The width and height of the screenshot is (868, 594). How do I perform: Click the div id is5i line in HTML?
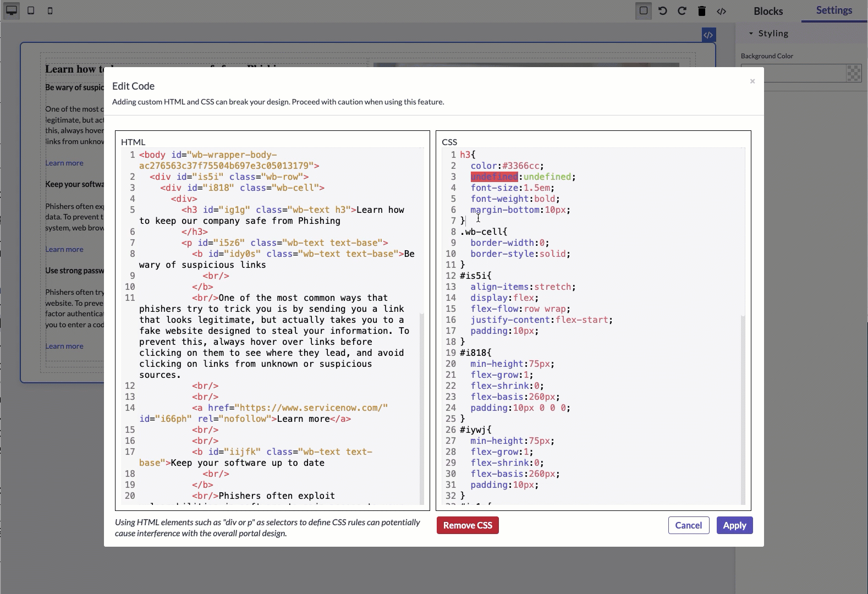pos(229,177)
